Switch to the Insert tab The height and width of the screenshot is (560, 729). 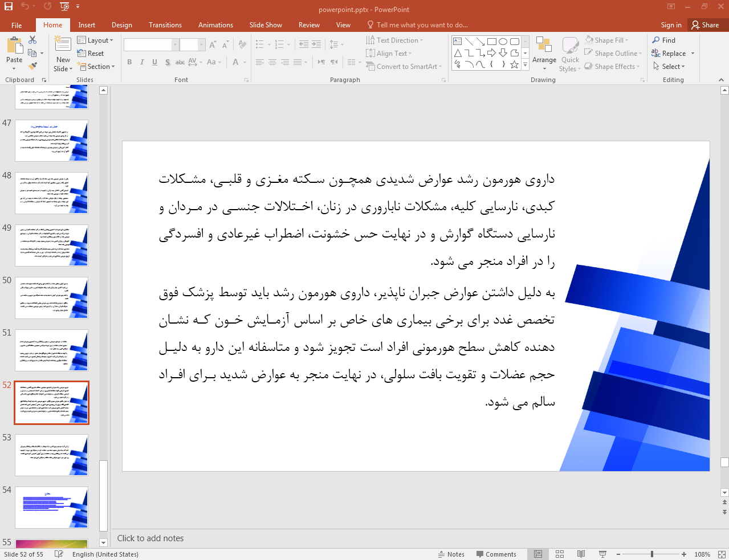coord(87,25)
